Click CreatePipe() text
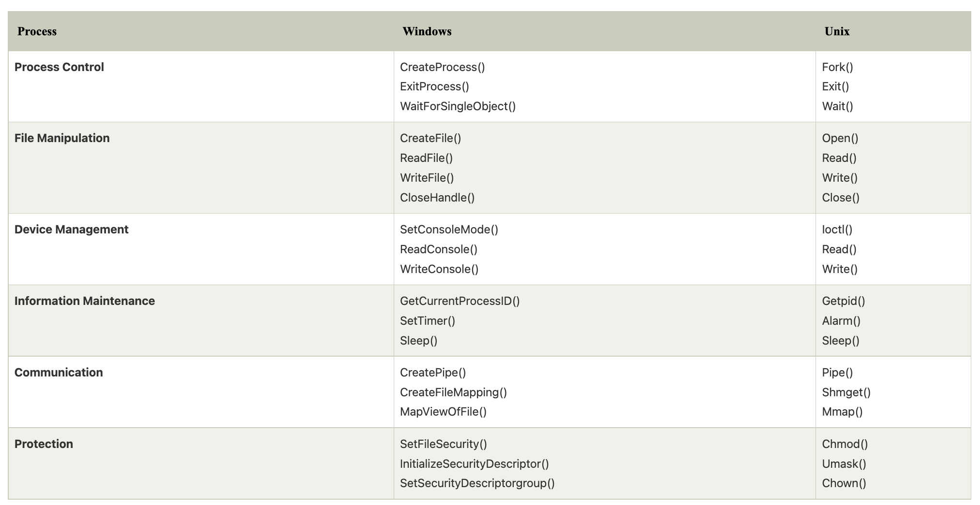Image resolution: width=980 pixels, height=505 pixels. tap(433, 373)
